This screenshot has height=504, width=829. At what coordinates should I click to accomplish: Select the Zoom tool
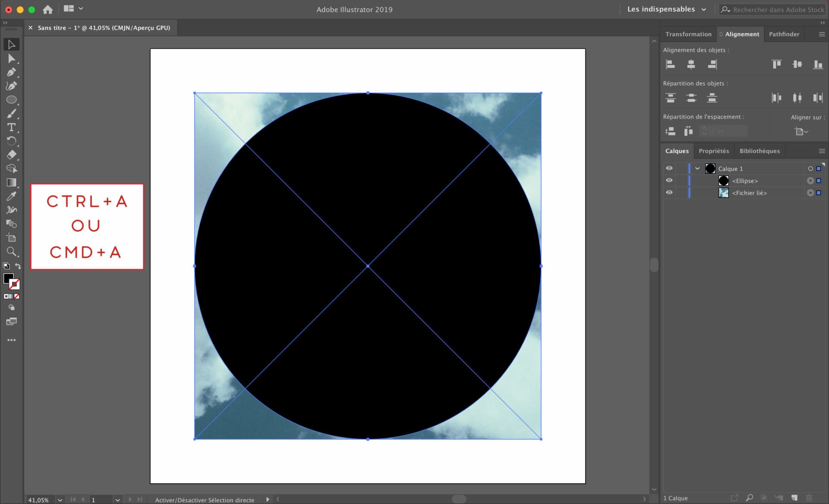(11, 252)
